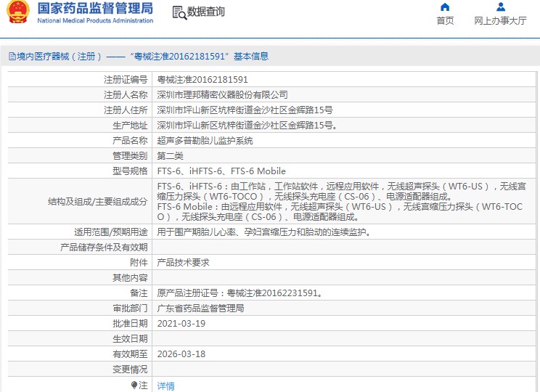This screenshot has height=392, width=540.
Task: Click the bullet icon beside 注
Action: click(x=134, y=385)
